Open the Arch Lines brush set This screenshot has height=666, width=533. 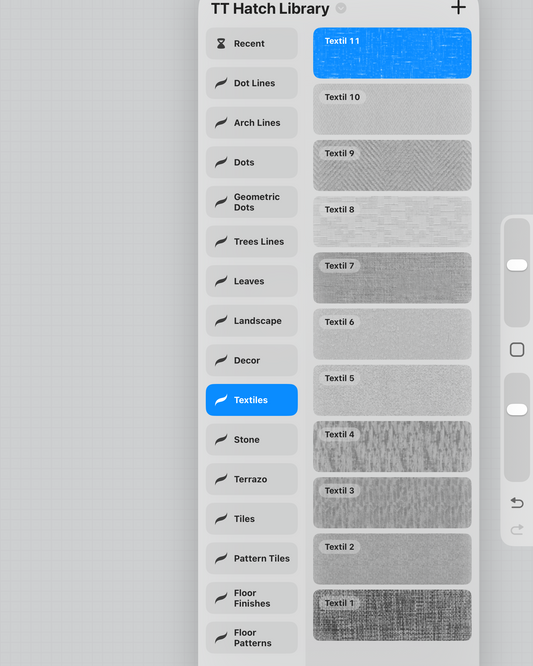coord(252,123)
